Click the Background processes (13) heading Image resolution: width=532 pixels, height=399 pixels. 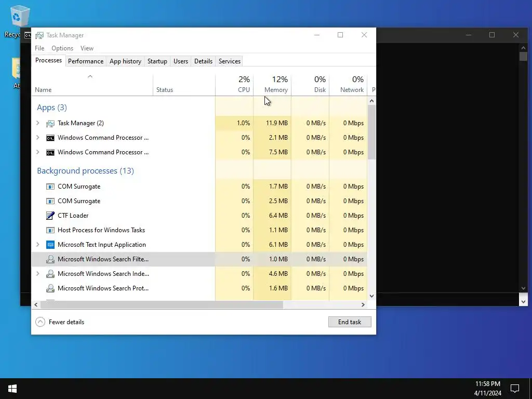(86, 170)
